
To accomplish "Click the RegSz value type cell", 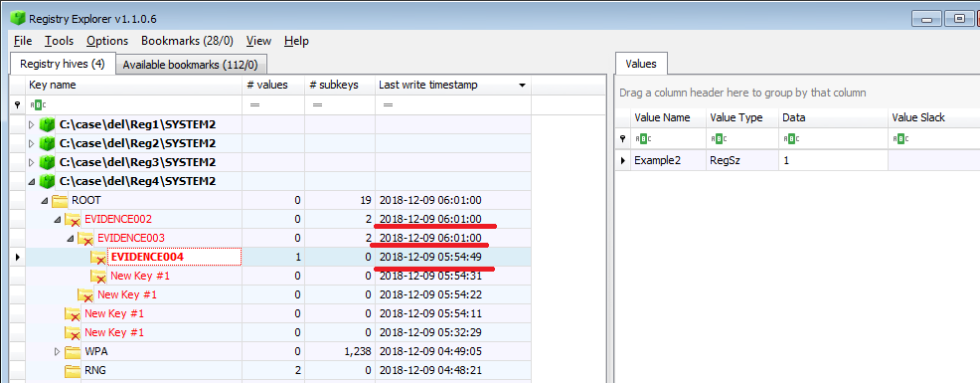I will coord(741,160).
